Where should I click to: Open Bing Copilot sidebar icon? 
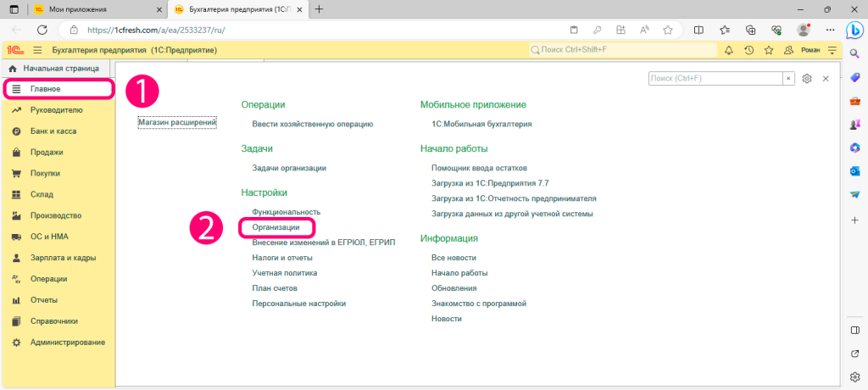[854, 31]
